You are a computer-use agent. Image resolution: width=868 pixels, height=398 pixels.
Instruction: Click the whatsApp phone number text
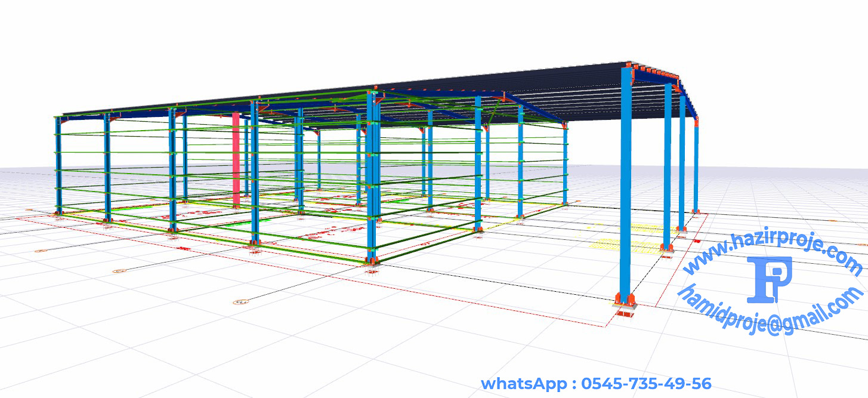[596, 383]
